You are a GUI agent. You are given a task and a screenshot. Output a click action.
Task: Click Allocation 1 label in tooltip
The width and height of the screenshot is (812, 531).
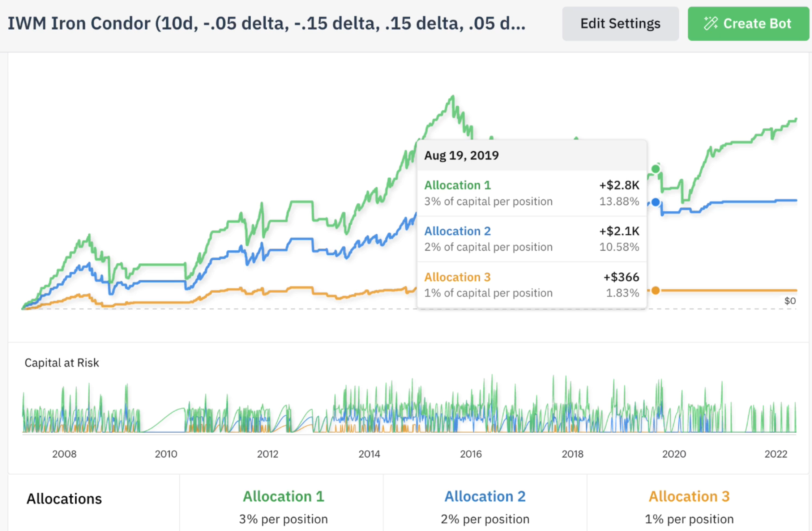coord(457,185)
